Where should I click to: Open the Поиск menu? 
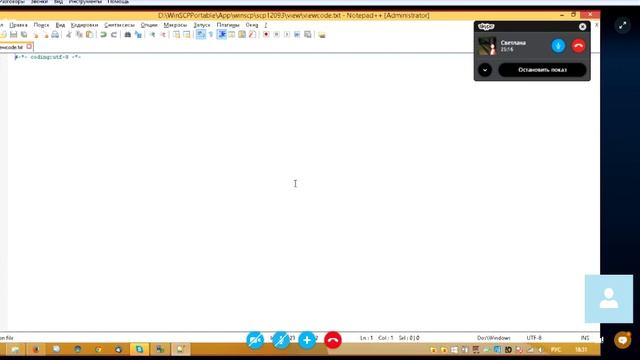(x=41, y=25)
